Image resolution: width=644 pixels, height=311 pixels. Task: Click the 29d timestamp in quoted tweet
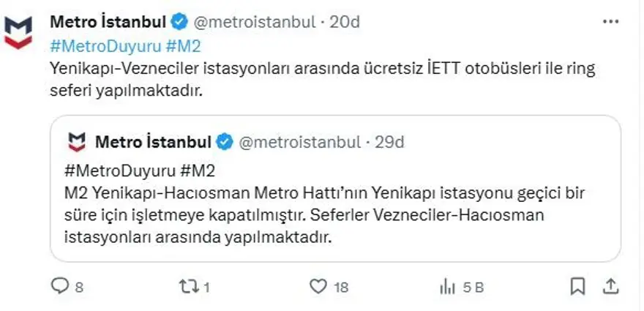pyautogui.click(x=389, y=141)
